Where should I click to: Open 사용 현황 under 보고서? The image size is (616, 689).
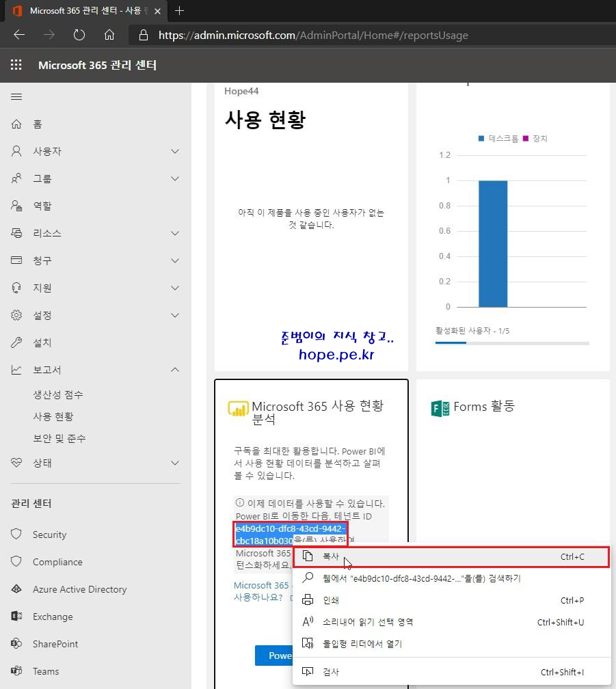(x=53, y=416)
